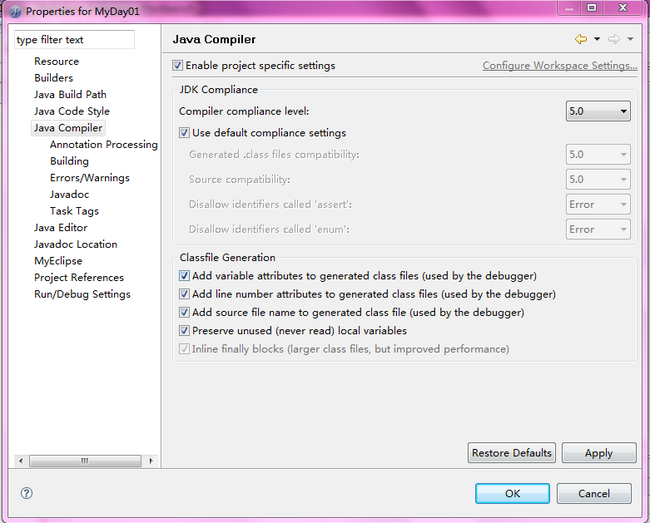
Task: Click the tree scrollbar left arrow
Action: 21,460
